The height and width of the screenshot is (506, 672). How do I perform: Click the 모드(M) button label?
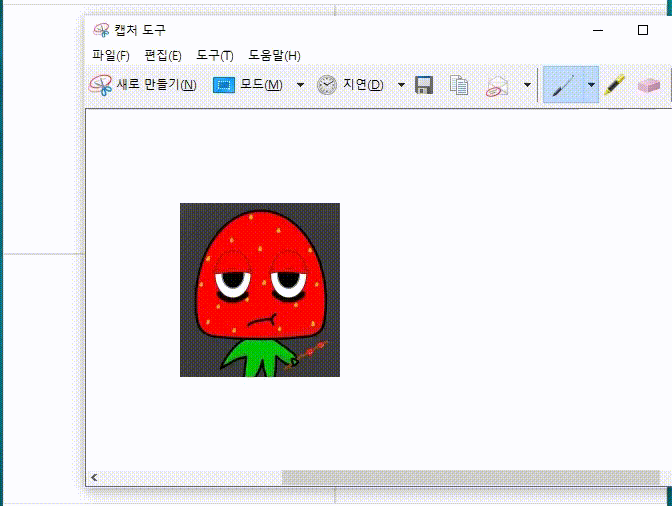pos(261,85)
